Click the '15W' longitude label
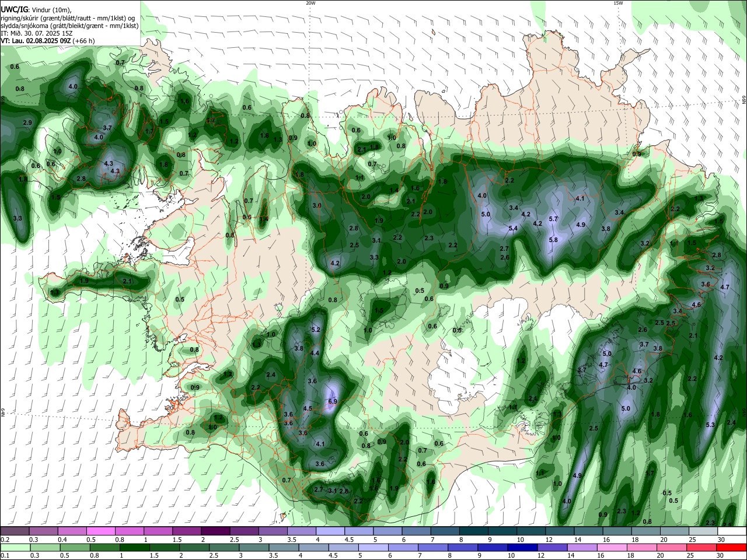Viewport: 747px width, 560px height. (x=617, y=3)
